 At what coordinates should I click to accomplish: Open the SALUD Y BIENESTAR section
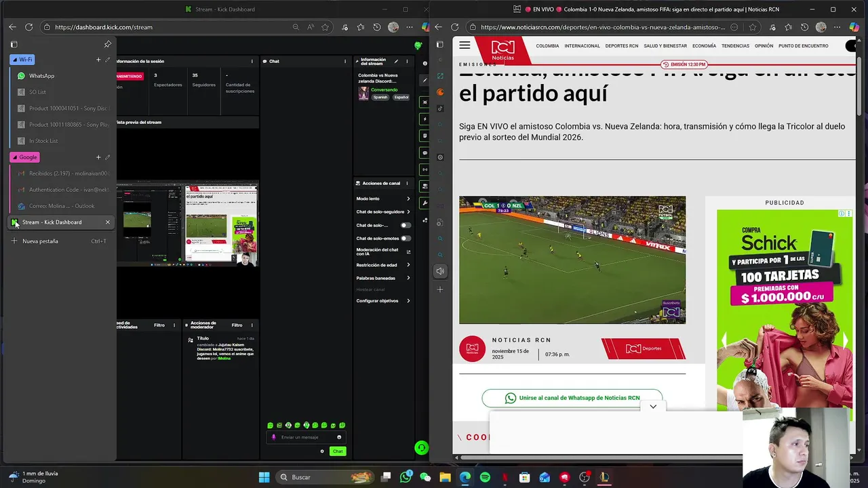click(665, 46)
